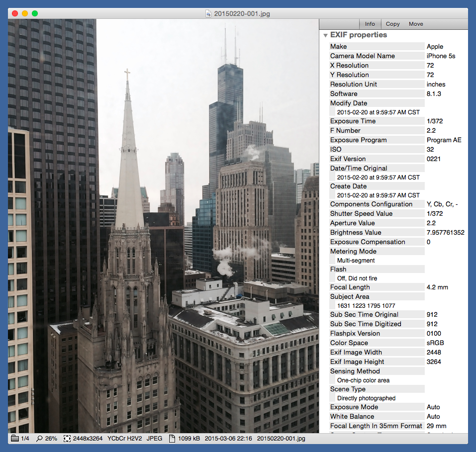Select the Move tab
The height and width of the screenshot is (452, 476).
[416, 24]
